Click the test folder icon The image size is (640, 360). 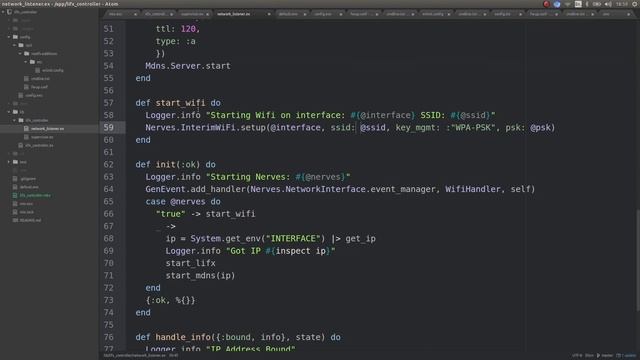[15, 162]
